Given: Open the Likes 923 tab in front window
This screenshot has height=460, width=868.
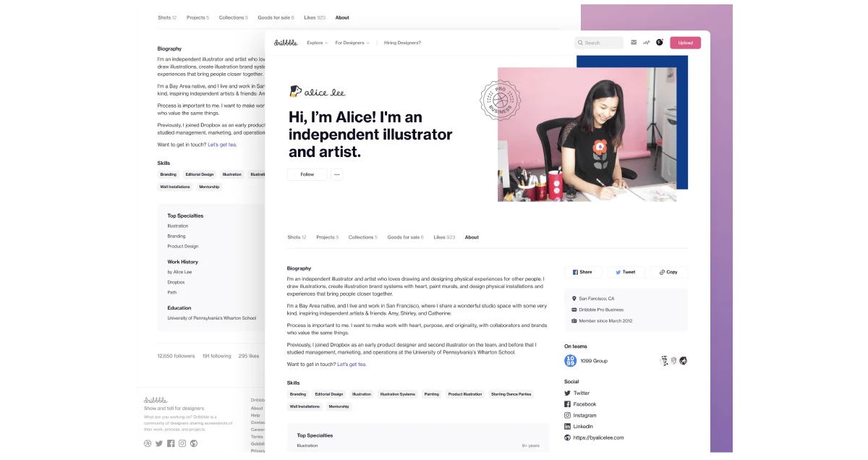Looking at the screenshot, I should 444,237.
